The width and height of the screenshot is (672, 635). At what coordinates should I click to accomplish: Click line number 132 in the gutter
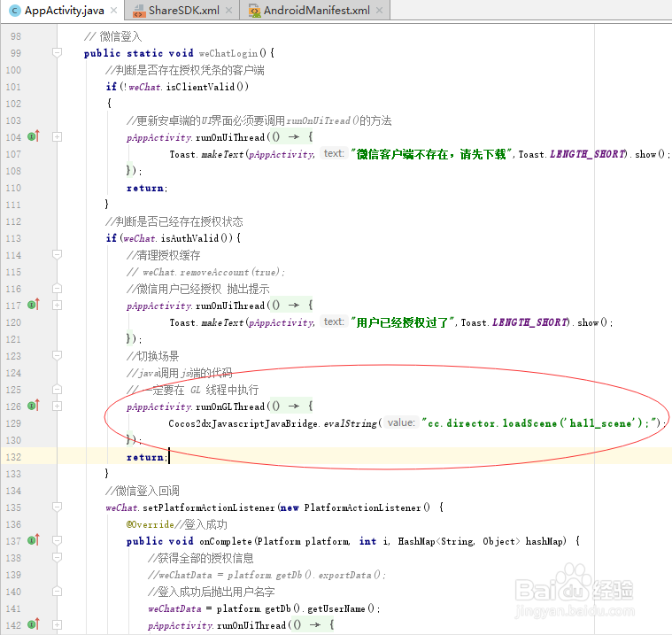click(x=13, y=457)
